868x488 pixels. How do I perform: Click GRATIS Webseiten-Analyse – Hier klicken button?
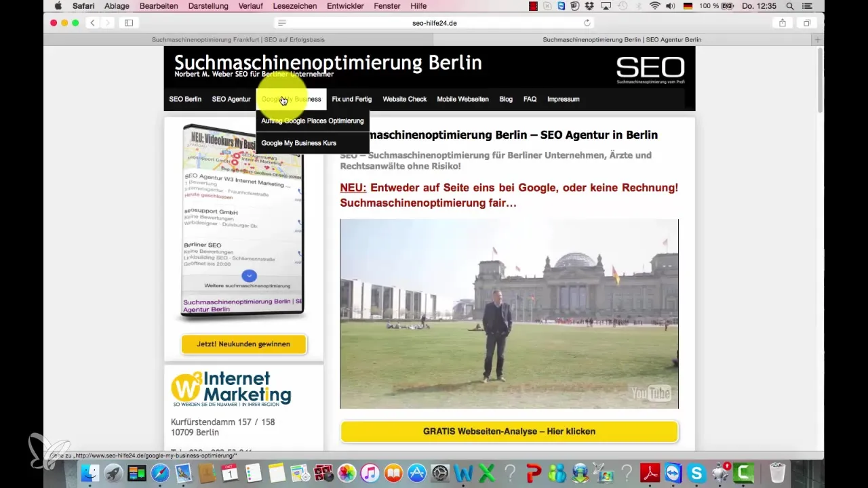coord(509,431)
